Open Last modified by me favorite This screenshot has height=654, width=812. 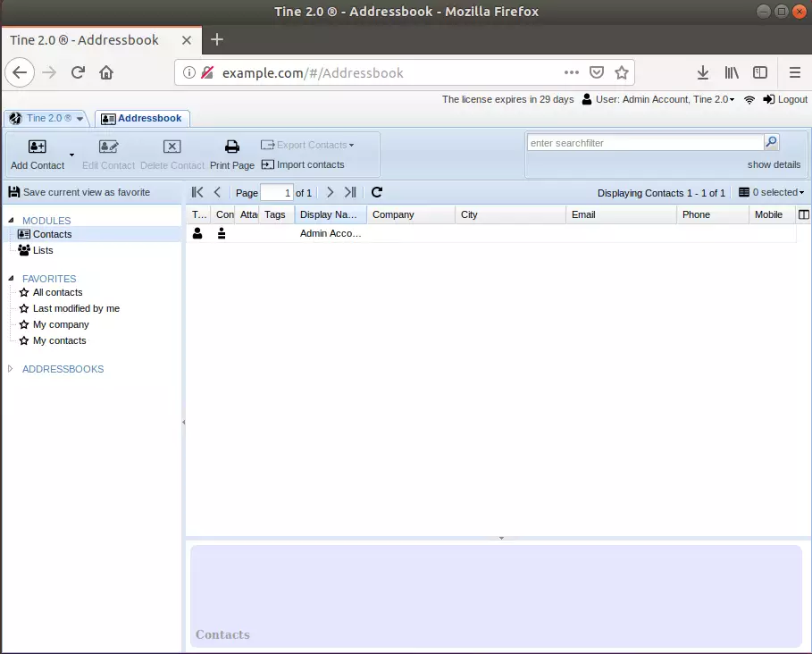point(76,308)
